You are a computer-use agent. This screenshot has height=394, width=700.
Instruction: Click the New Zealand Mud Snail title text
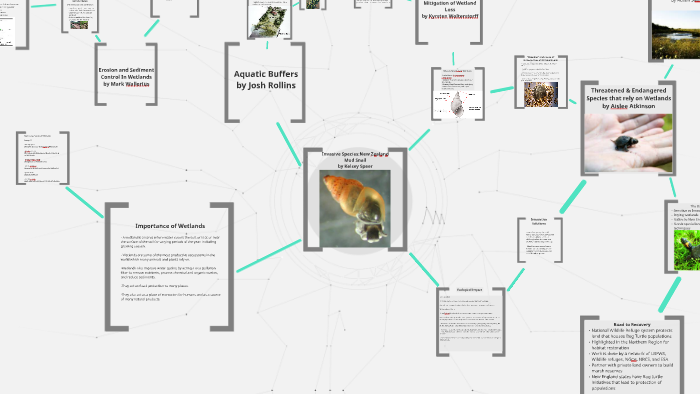355,160
